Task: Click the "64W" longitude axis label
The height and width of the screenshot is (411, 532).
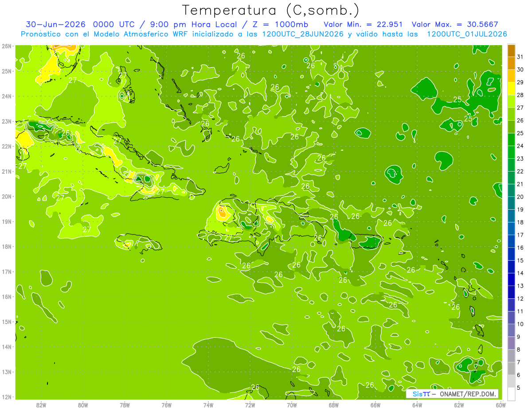Action: pos(417,405)
